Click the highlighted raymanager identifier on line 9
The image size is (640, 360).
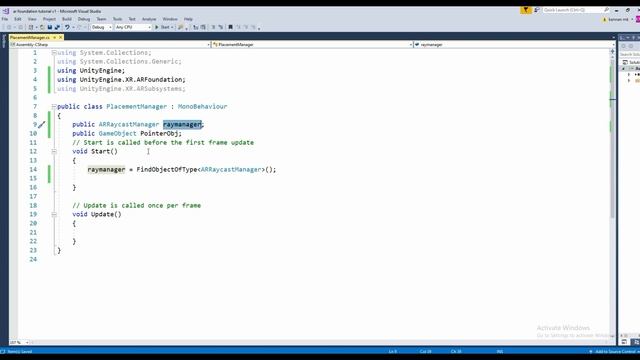[x=182, y=124]
